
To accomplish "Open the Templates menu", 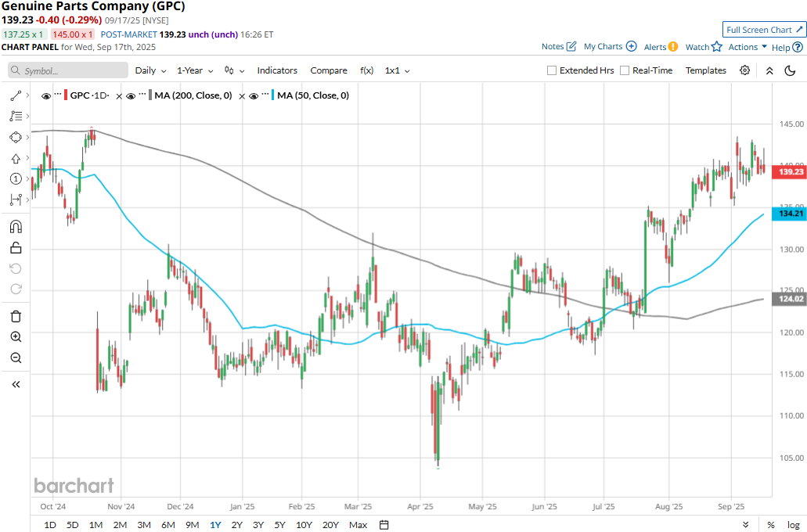I will [x=705, y=70].
